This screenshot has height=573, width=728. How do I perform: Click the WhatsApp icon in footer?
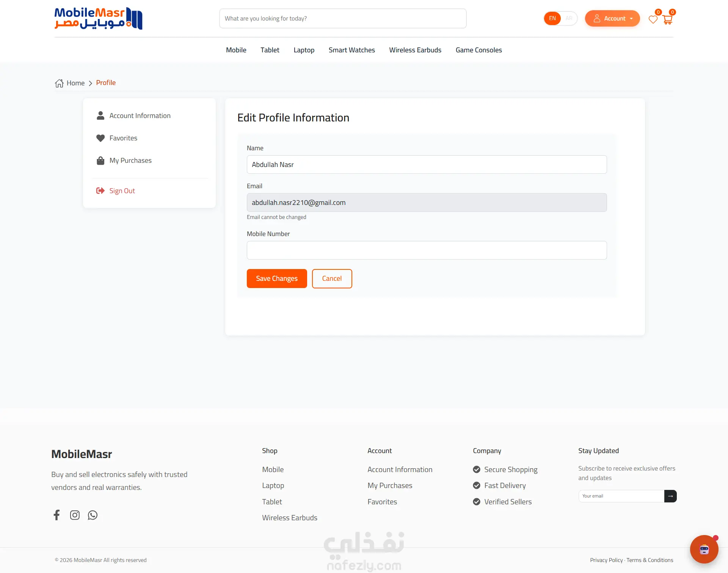[x=93, y=515]
